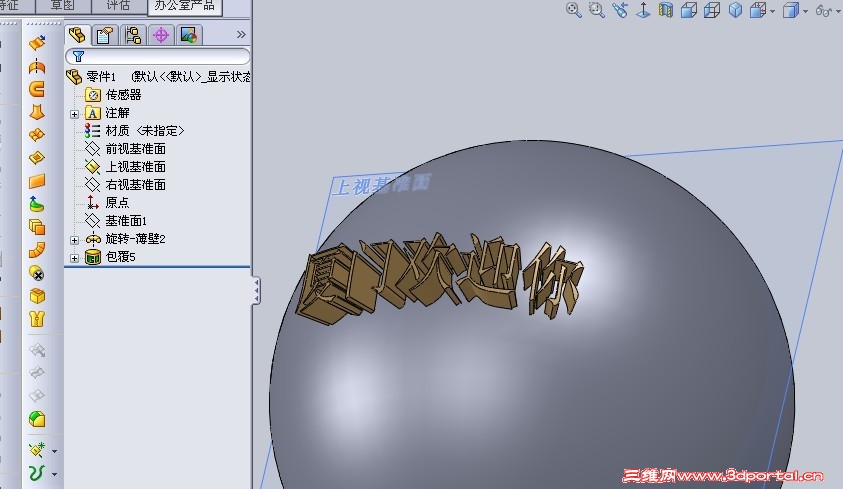Open the Hide/Show Items dropdown arrow
The image size is (843, 489).
[838, 11]
